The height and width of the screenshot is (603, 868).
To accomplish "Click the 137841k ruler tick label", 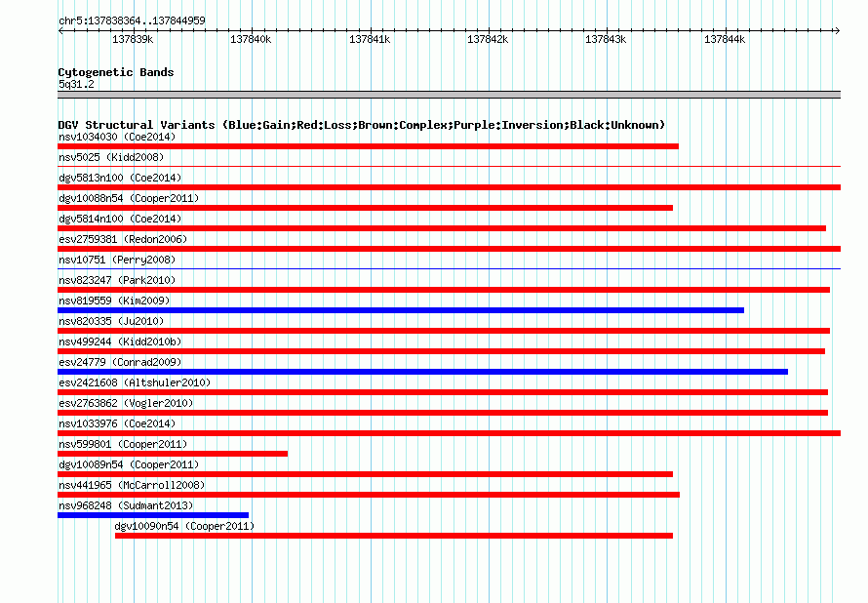I will 370,40.
